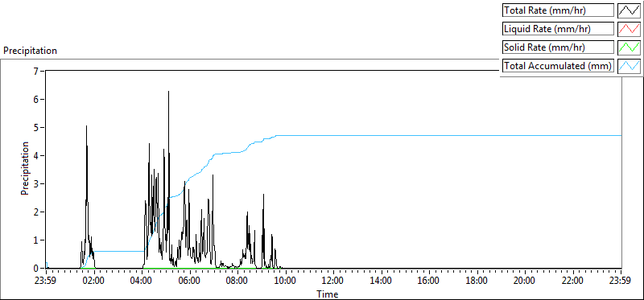The height and width of the screenshot is (300, 644).
Task: Click the Solid Rate green line icon
Action: point(629,47)
